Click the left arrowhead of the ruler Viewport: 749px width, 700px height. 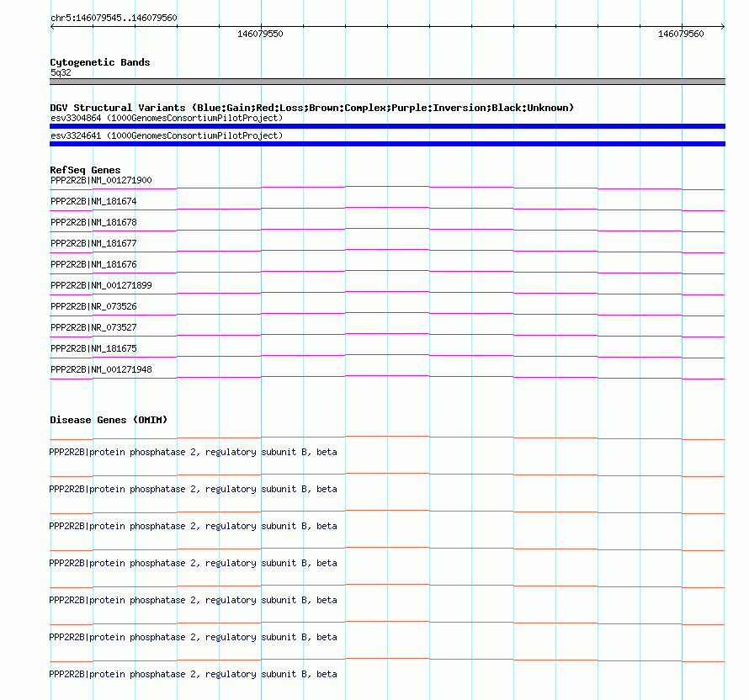52,26
